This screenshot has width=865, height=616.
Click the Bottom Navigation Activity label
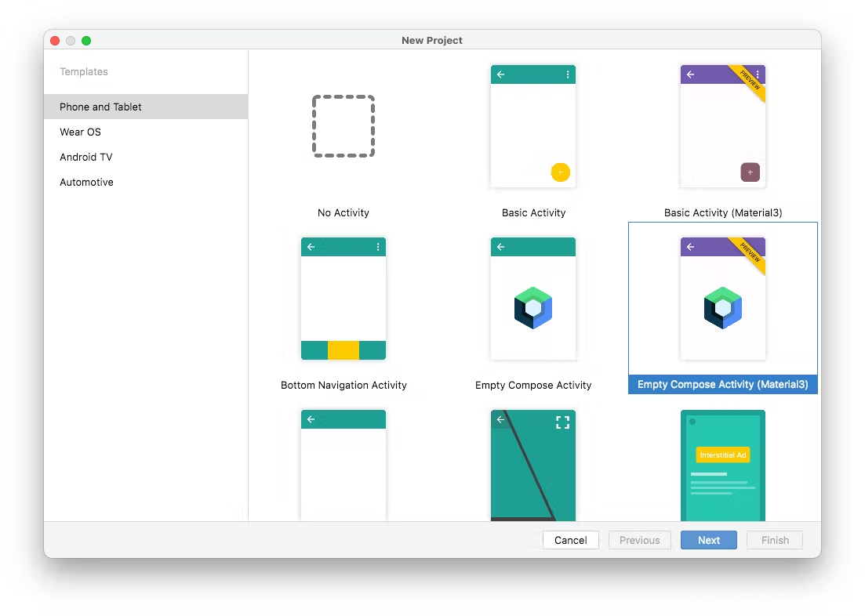tap(343, 385)
